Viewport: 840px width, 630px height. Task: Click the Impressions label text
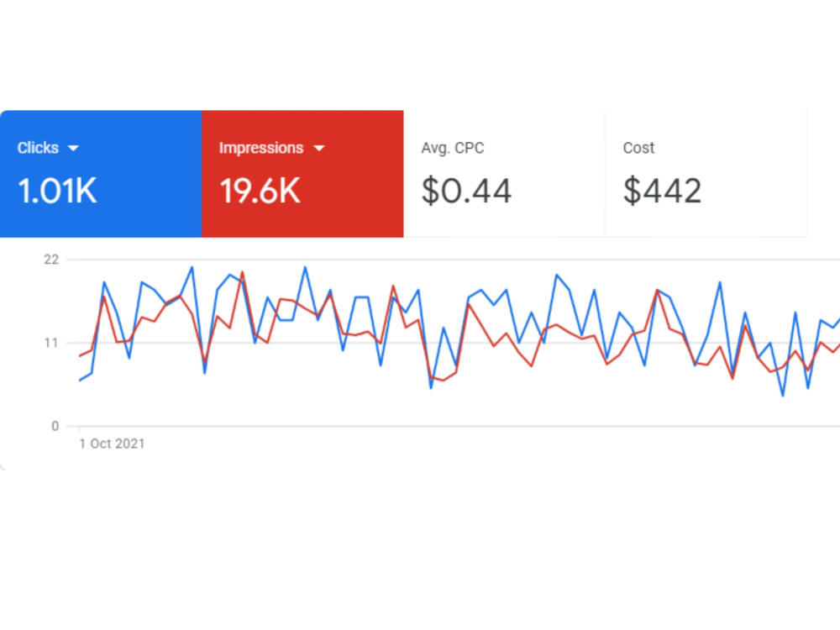(261, 148)
